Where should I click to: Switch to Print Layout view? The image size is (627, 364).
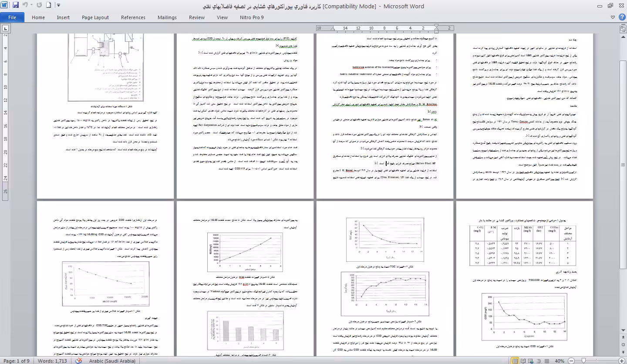click(x=515, y=361)
